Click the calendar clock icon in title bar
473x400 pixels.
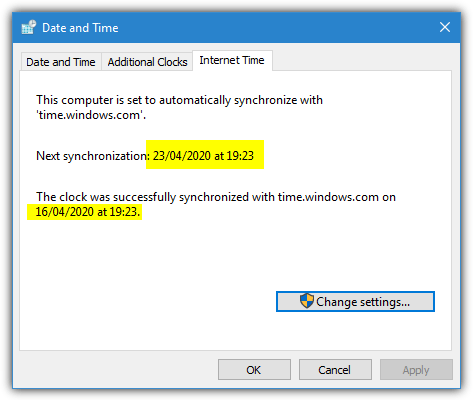[29, 27]
